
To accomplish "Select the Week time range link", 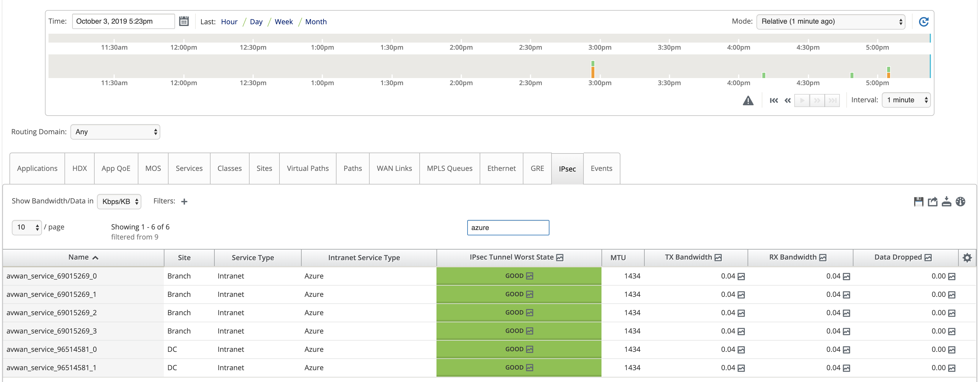I will click(x=283, y=22).
